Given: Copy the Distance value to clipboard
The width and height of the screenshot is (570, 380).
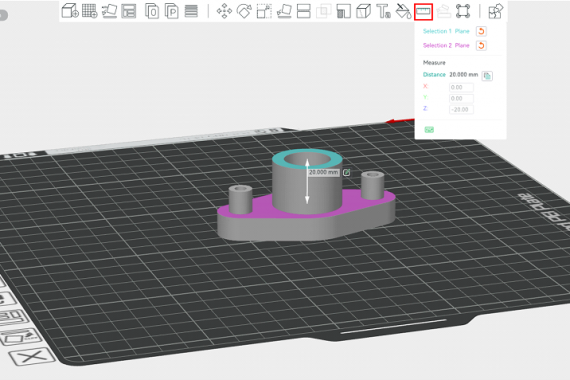Looking at the screenshot, I should [x=487, y=76].
